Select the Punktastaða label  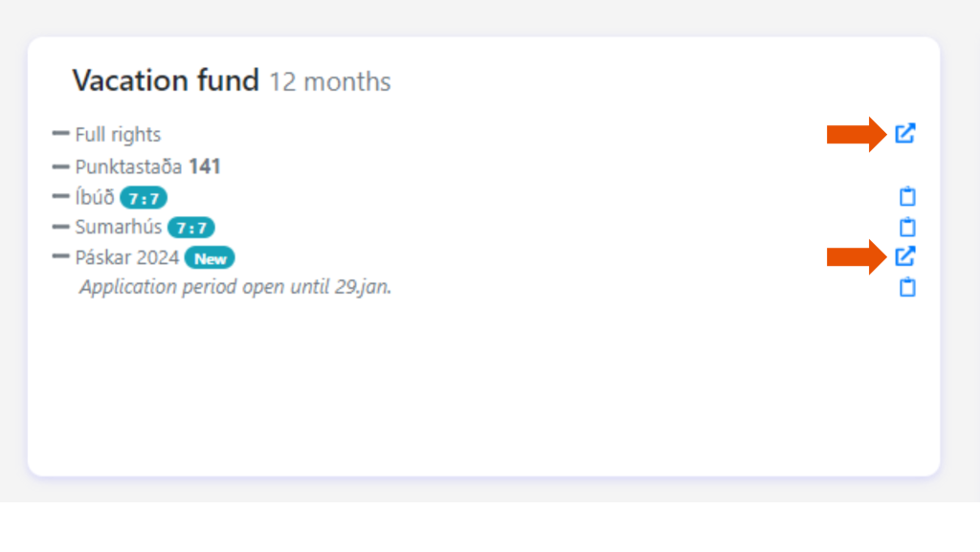click(128, 166)
